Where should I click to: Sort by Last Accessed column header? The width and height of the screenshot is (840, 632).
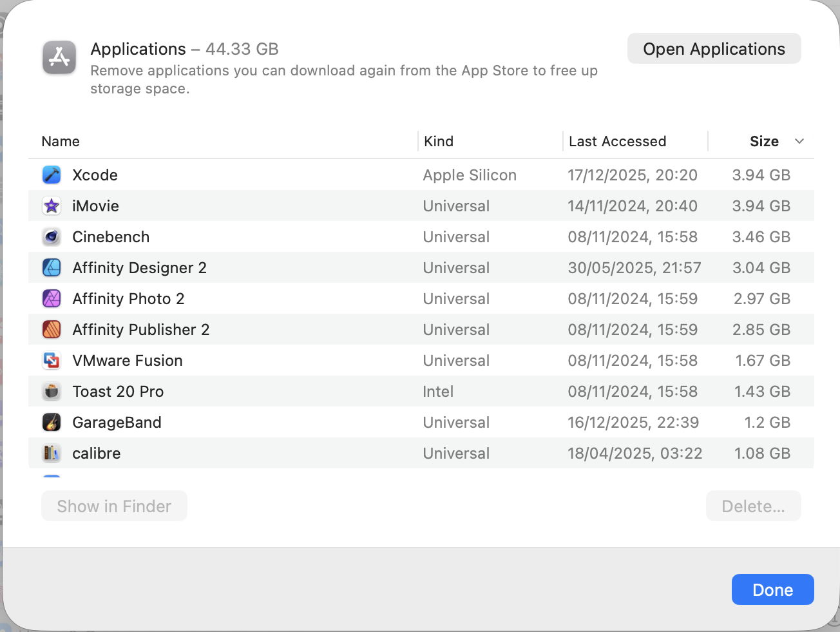[x=617, y=142]
